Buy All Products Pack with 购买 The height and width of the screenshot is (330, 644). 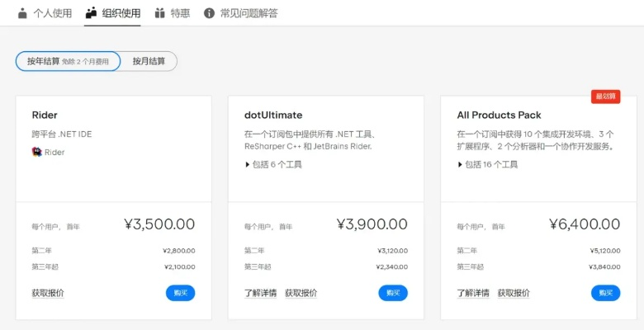(606, 293)
